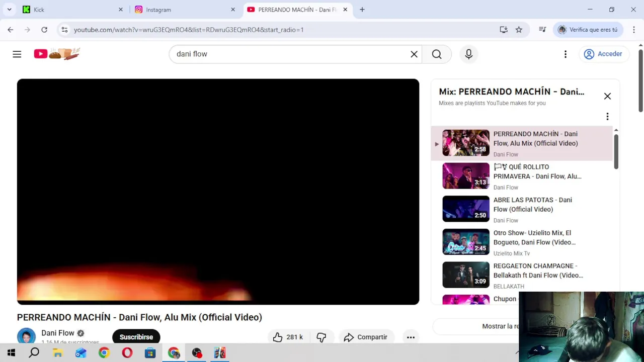Open a new browser tab

point(362,10)
